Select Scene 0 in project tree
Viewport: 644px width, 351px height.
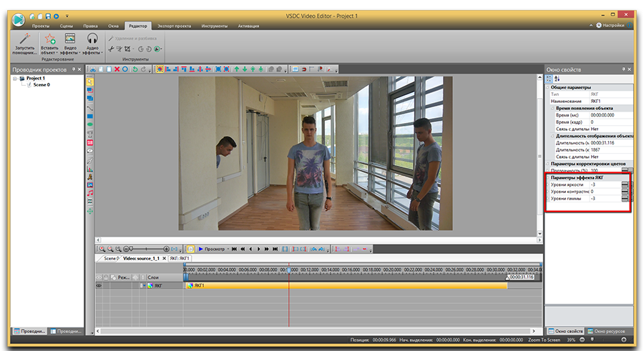[42, 84]
